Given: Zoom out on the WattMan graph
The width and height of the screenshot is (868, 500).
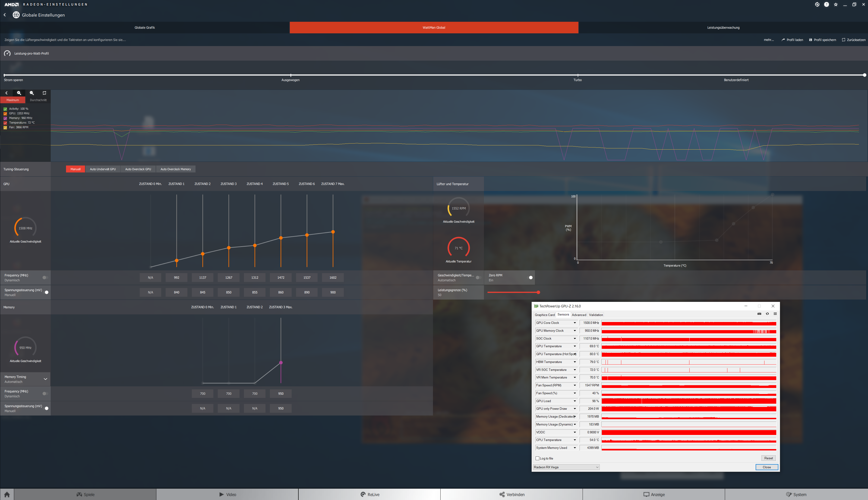Looking at the screenshot, I should [x=32, y=93].
